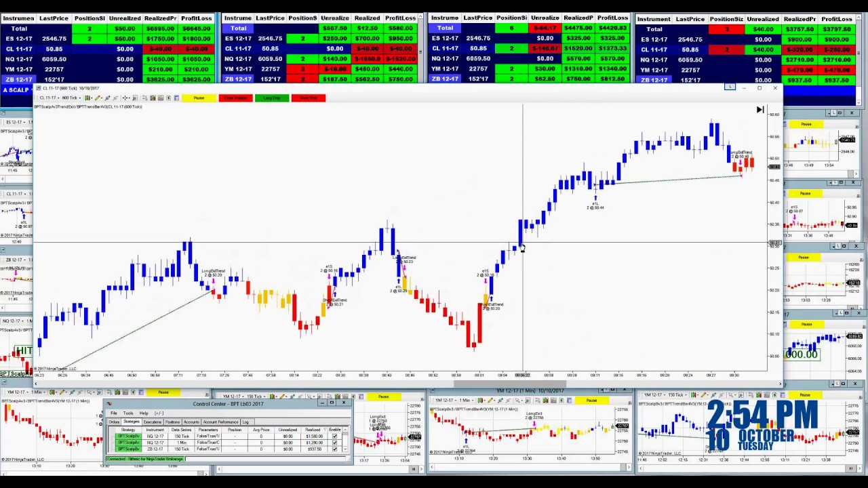Click 150 Tick cell in ZB 12-17 strategy row

[182, 449]
